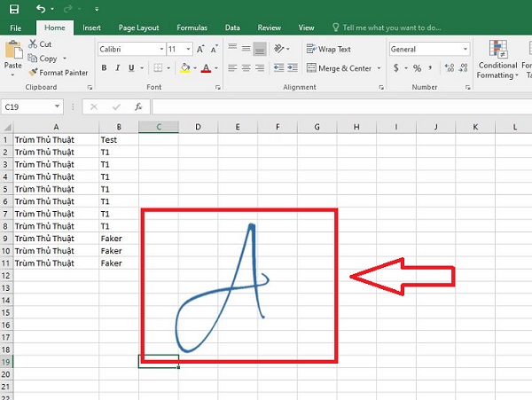Click the Undo arrow icon
The image size is (532, 400).
click(x=42, y=10)
